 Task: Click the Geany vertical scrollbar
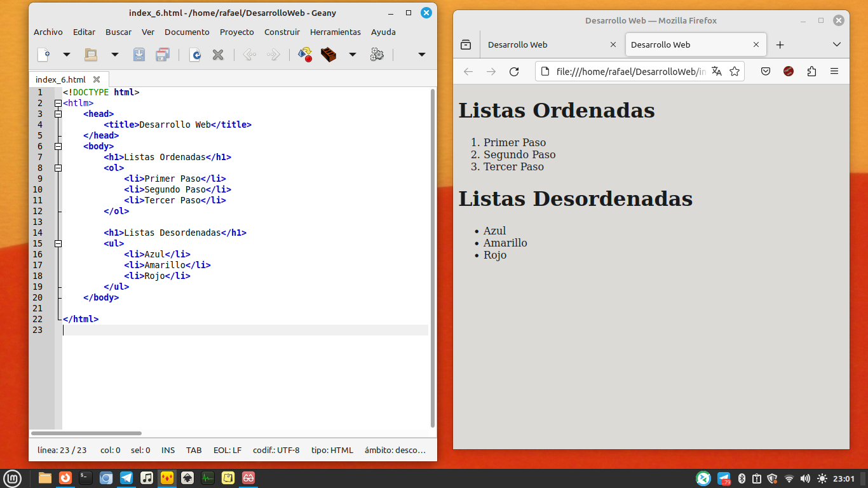(x=433, y=257)
